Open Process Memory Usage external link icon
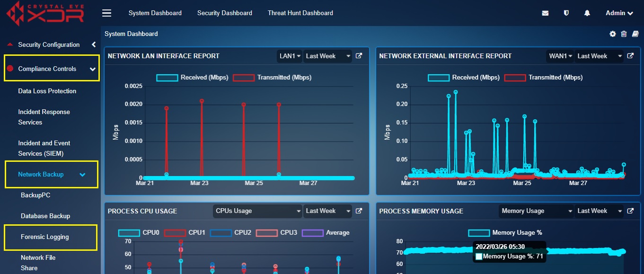This screenshot has width=644, height=274. 630,211
